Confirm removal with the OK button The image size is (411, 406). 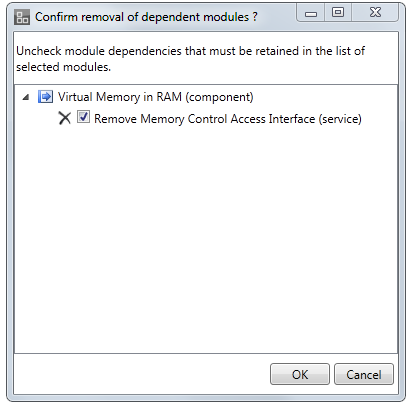coord(300,374)
